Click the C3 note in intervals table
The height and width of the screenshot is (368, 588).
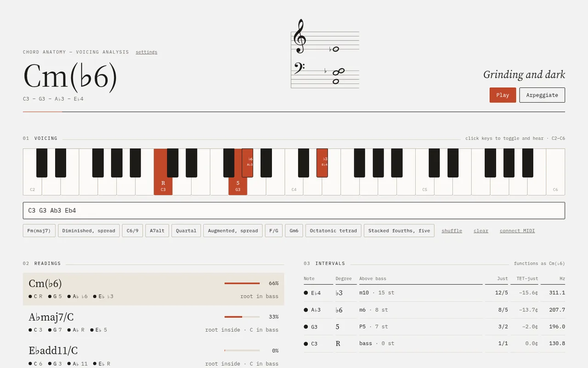(318, 344)
